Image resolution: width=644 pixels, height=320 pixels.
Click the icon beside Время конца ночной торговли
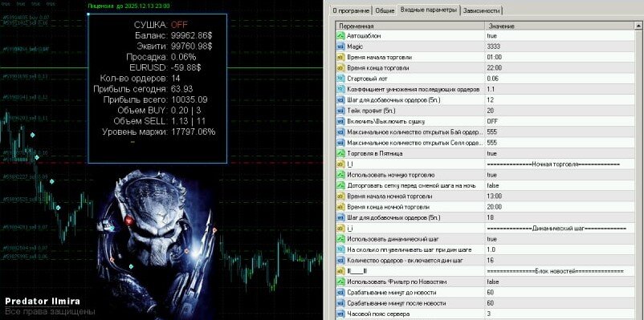340,207
